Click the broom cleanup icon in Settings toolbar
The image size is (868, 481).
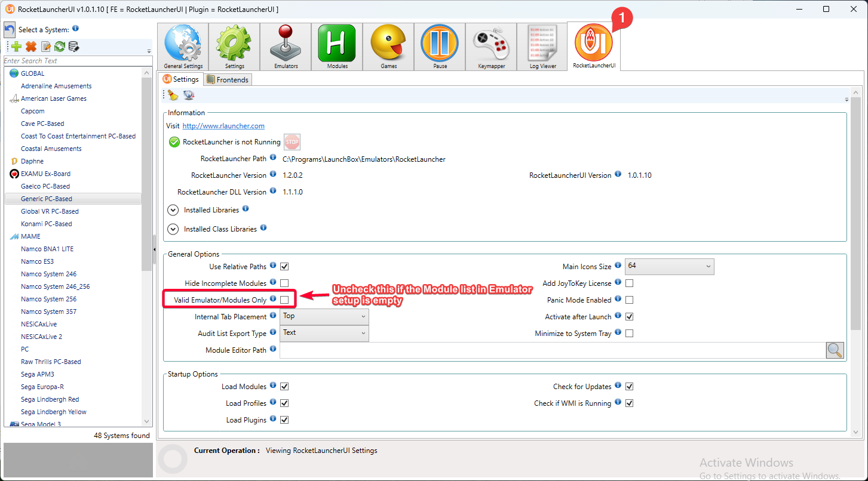[173, 95]
